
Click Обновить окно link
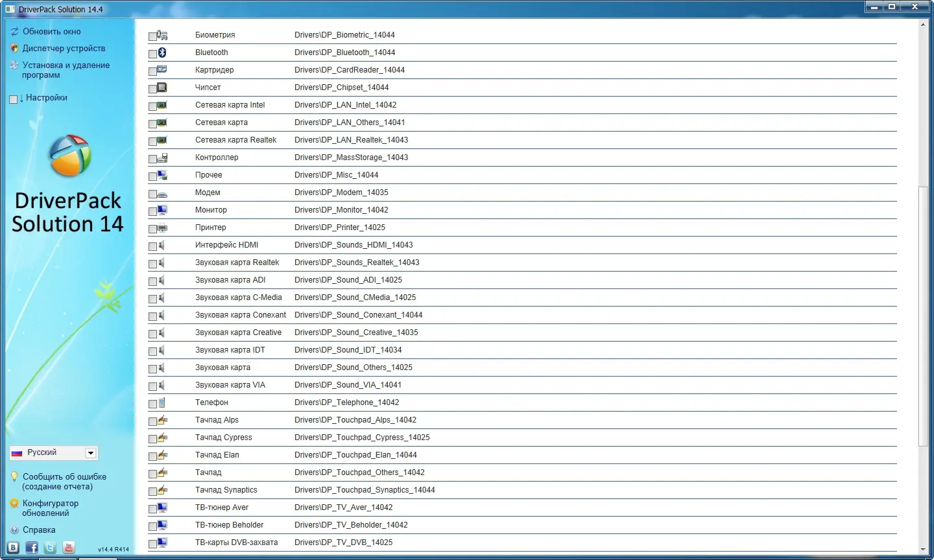[x=52, y=32]
